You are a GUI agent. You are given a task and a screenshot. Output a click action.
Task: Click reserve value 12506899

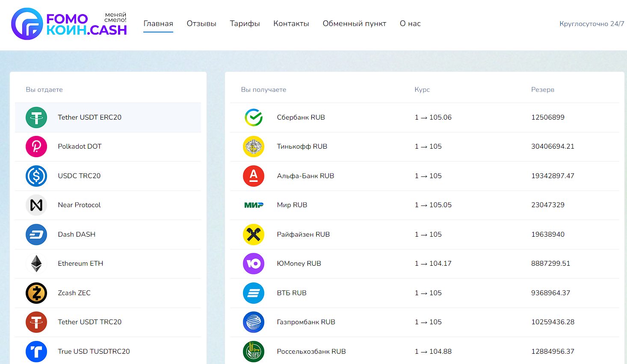click(548, 117)
